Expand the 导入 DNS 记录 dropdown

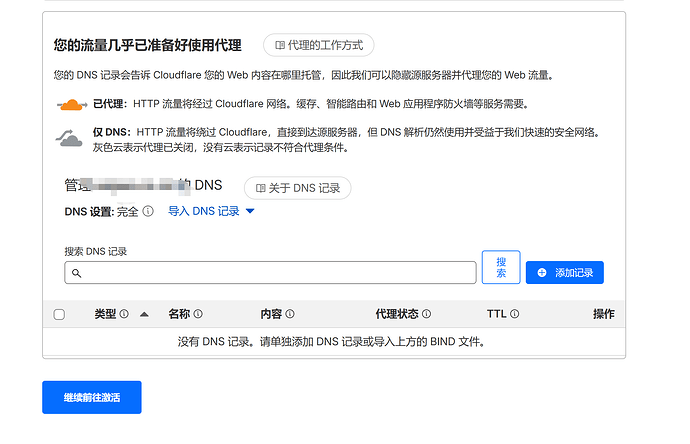(211, 211)
